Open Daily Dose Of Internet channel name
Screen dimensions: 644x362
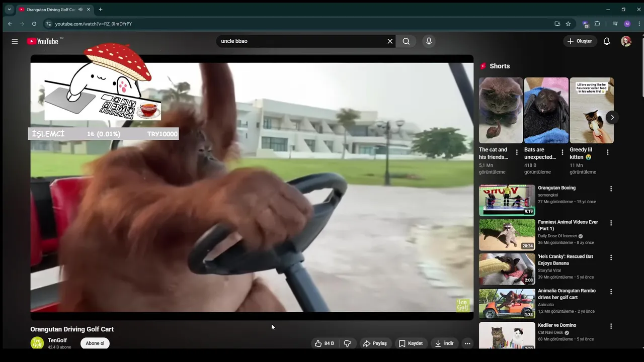[557, 236]
